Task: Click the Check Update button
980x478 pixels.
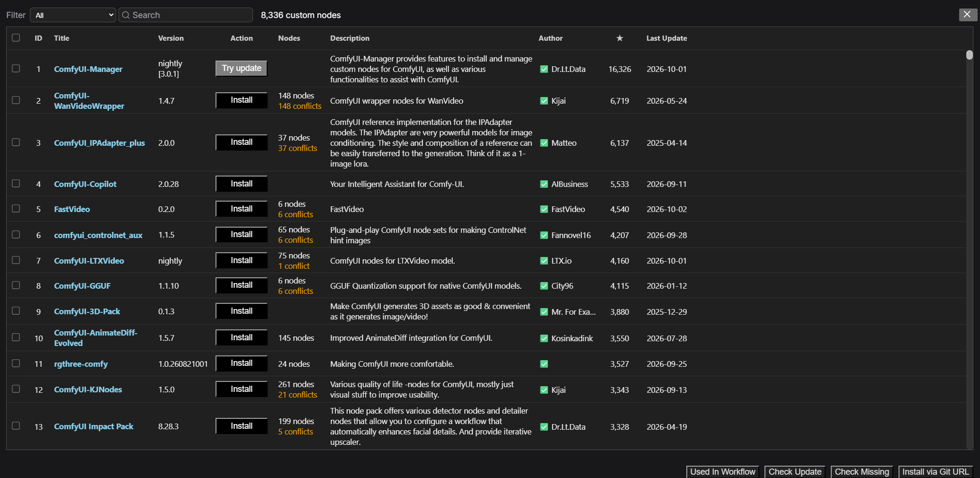Action: [795, 472]
